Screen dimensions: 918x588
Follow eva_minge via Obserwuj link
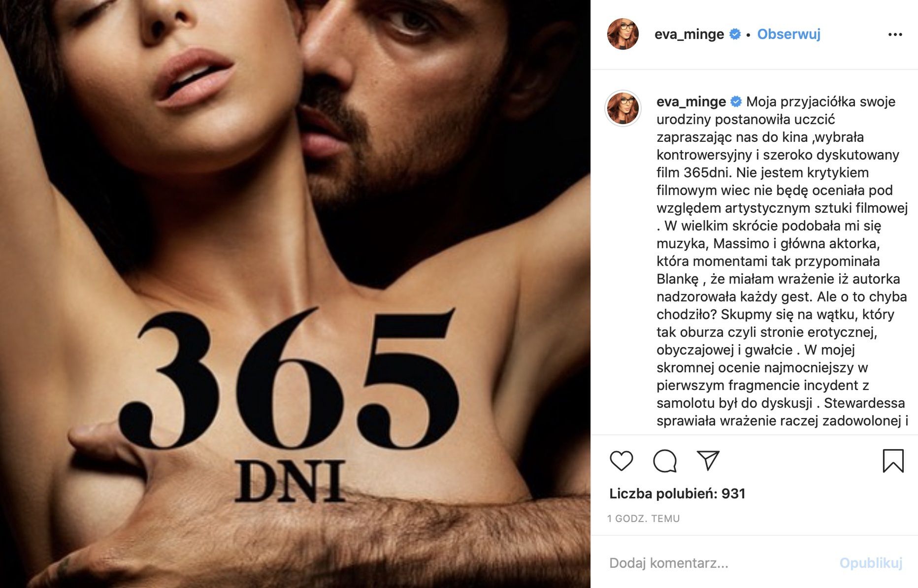pyautogui.click(x=788, y=34)
